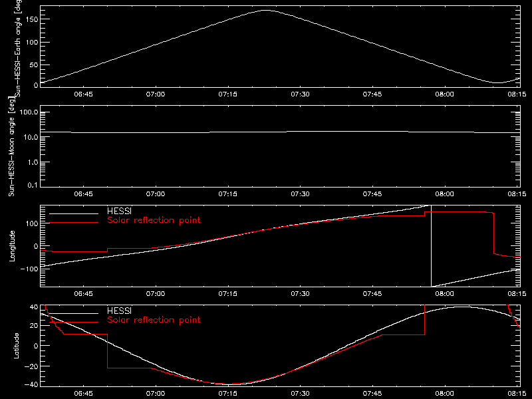Select the Latitude axis label
532x399 pixels.
16,346
